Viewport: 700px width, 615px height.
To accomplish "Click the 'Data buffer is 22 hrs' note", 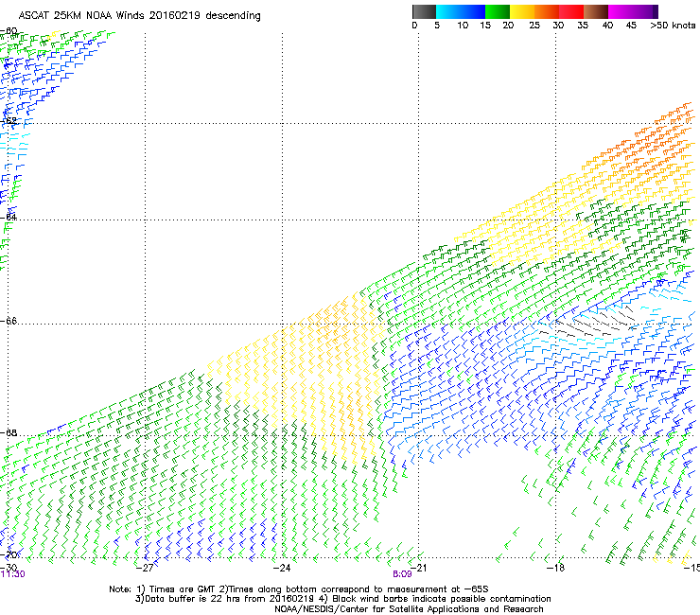I will point(342,599).
